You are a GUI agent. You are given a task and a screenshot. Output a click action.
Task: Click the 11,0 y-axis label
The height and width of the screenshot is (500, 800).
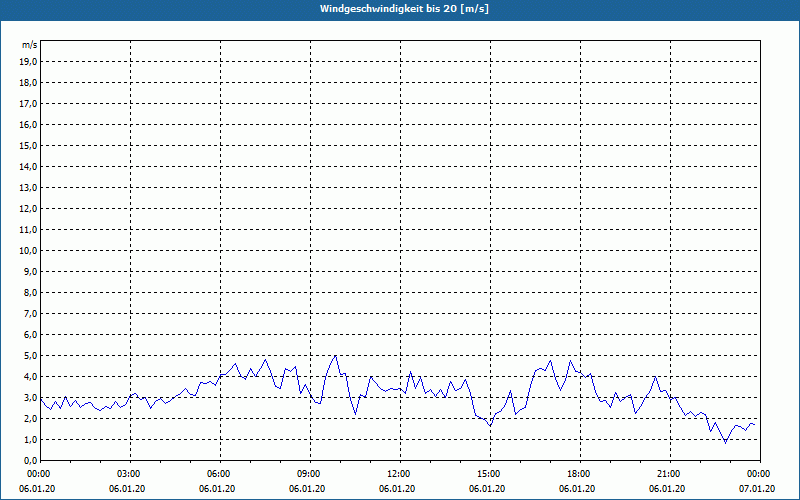(30, 230)
